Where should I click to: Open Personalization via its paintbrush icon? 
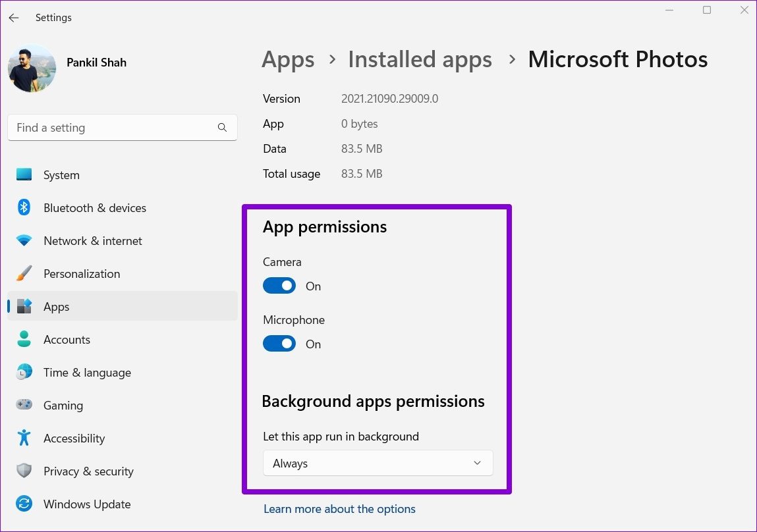pyautogui.click(x=24, y=273)
